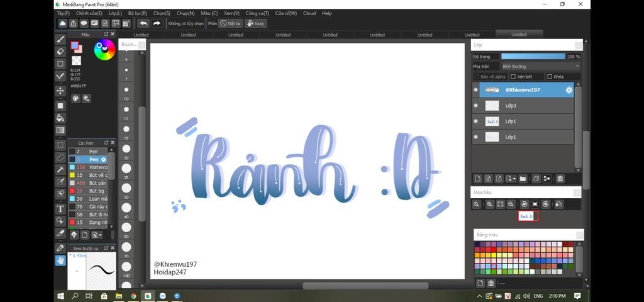Viewport: 644px width, 302px height.
Task: Click the navigator preview thumbnail
Action: tap(528, 216)
